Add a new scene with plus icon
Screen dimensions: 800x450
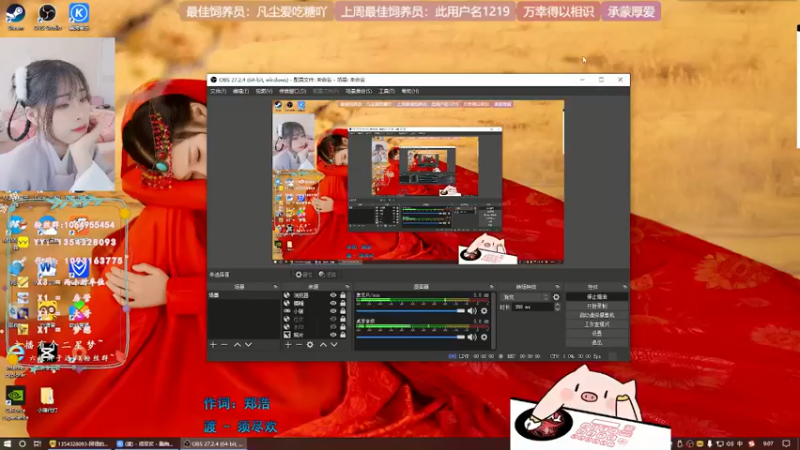[x=213, y=345]
